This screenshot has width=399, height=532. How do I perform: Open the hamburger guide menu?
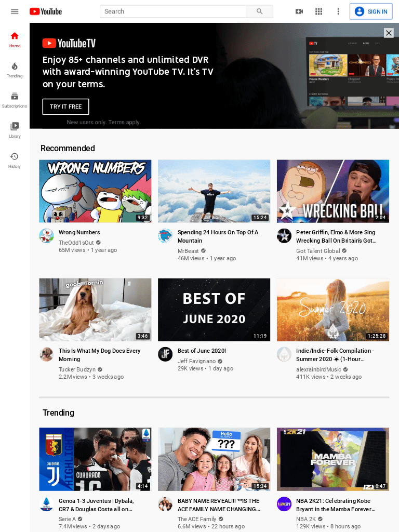tap(15, 11)
